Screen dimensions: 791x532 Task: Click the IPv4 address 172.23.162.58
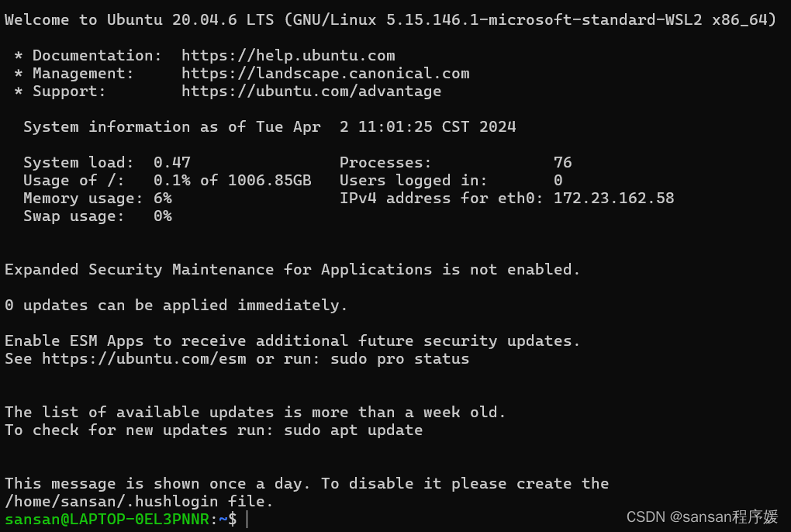tap(613, 199)
